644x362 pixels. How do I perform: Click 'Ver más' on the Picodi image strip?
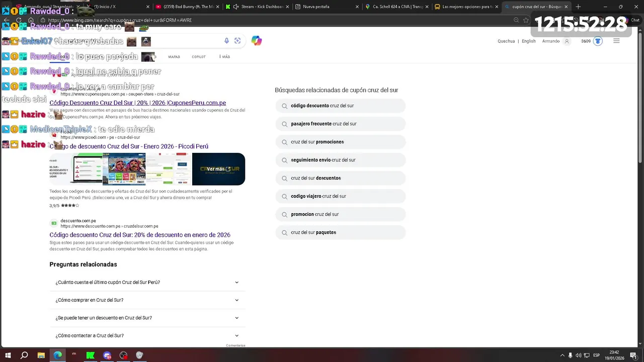coord(218,169)
